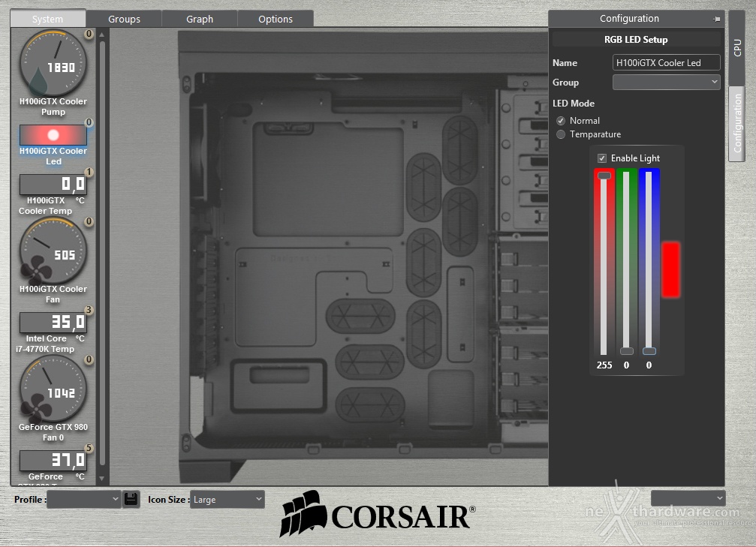This screenshot has height=547, width=756.
Task: Click the blue channel slider handle
Action: click(x=649, y=351)
